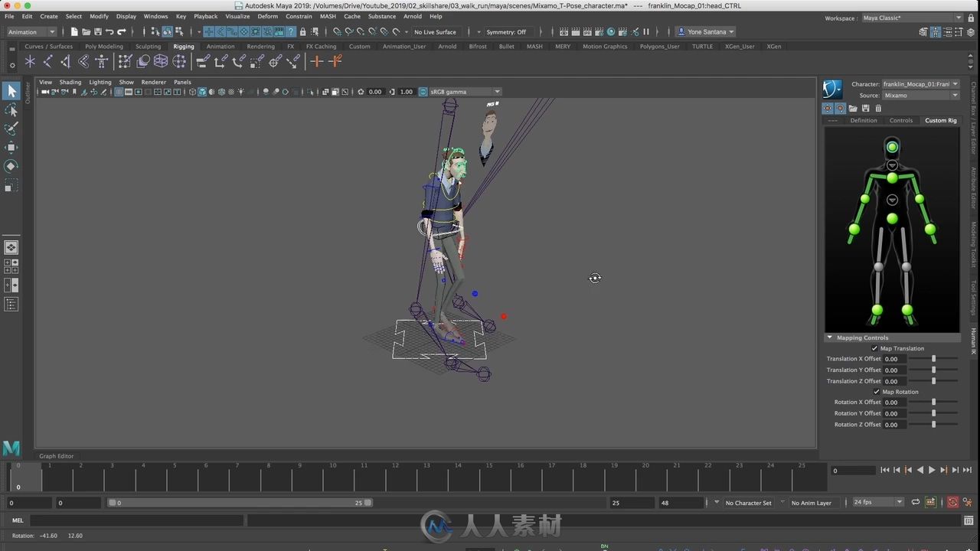Click the Translation Y Offset value field
The width and height of the screenshot is (980, 551).
(894, 370)
